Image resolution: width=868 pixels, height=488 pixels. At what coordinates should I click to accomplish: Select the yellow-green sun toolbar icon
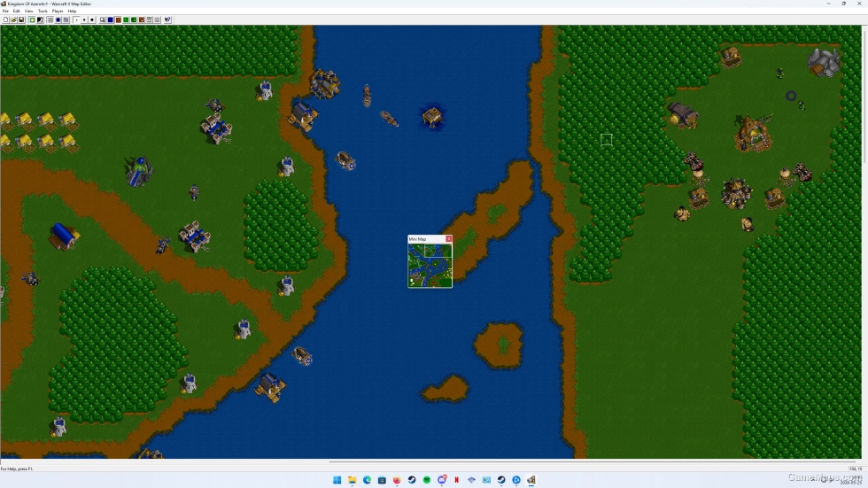(x=32, y=19)
